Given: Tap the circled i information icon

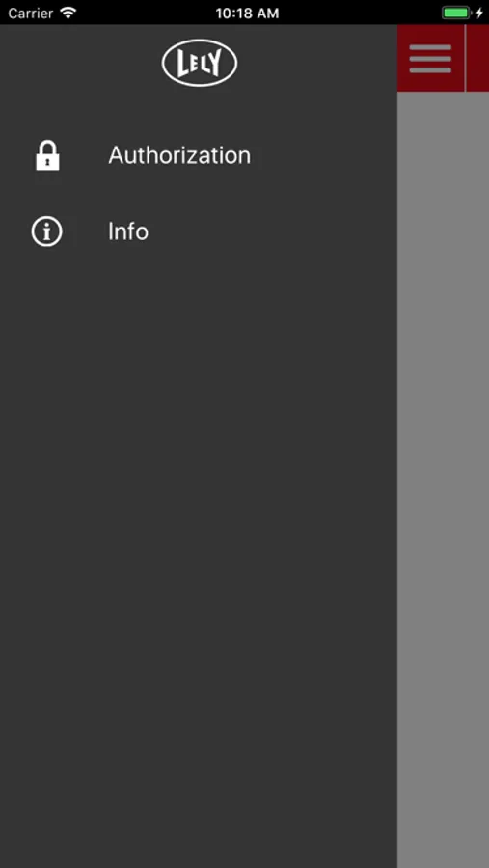Looking at the screenshot, I should [x=46, y=231].
